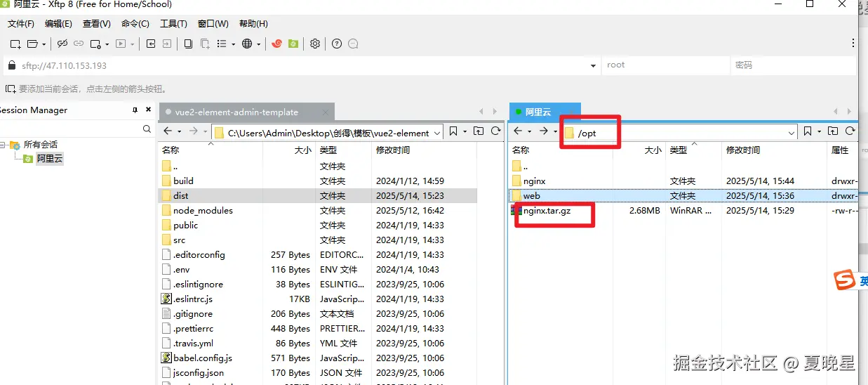Click the 密码 password field
The image size is (868, 385).
794,65
